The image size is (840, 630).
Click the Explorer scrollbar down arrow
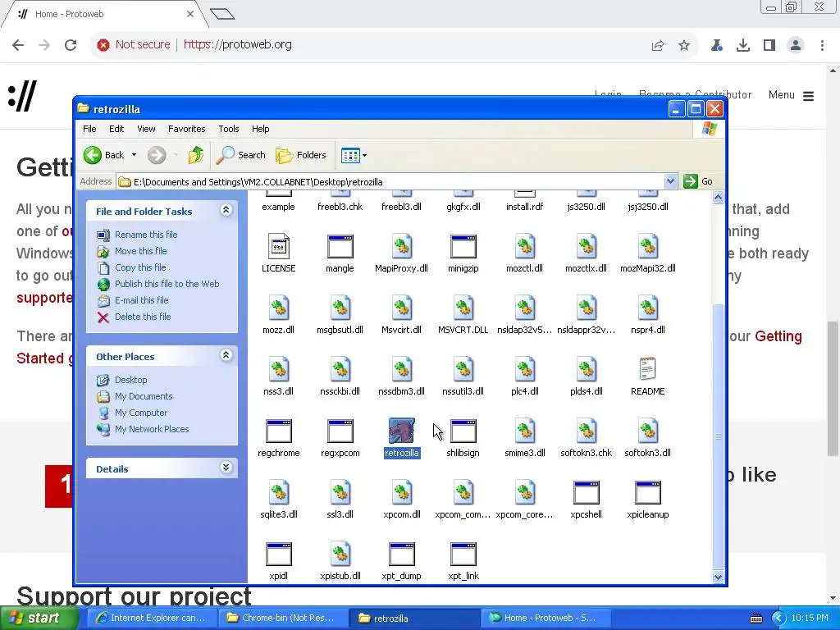tap(718, 577)
